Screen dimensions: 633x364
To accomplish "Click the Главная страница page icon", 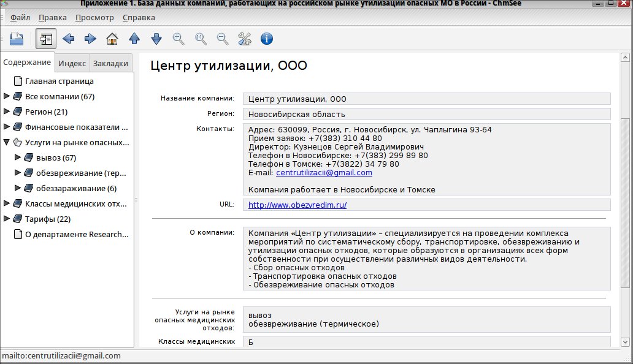I will pos(18,81).
